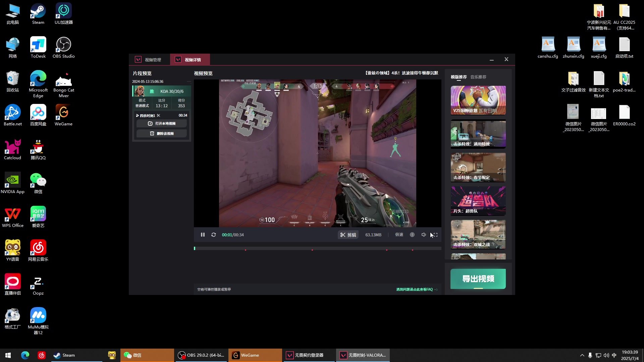Click 删除该视频 button

point(162,133)
